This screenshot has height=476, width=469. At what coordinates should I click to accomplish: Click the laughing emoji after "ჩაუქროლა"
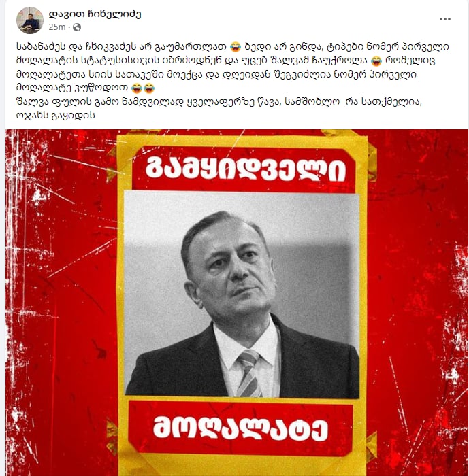(376, 61)
